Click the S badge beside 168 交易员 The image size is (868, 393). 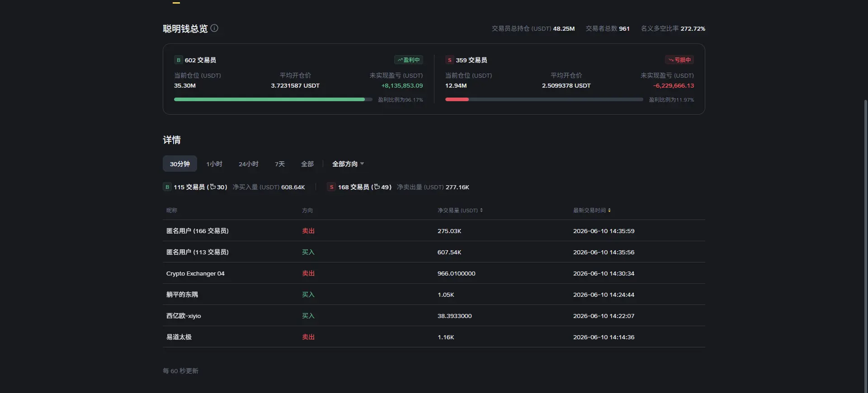click(332, 187)
